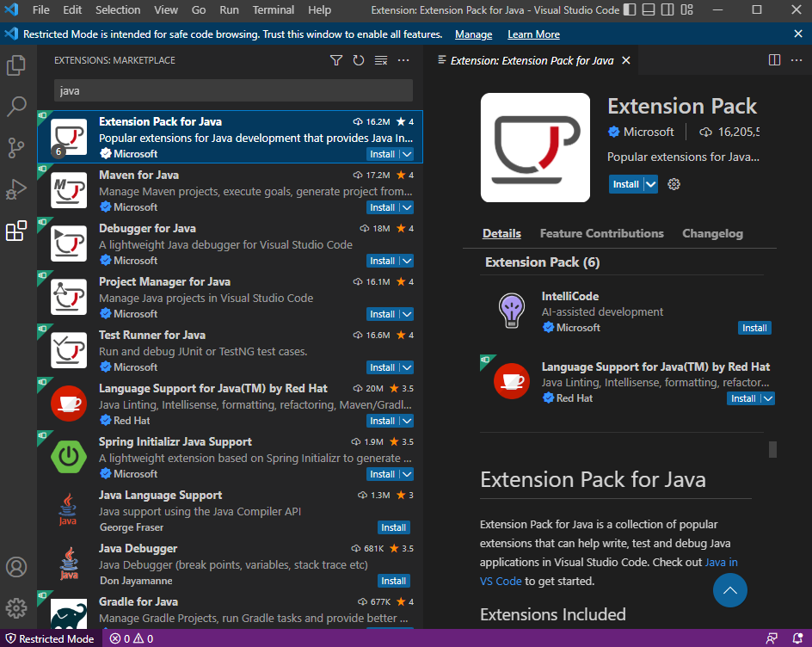This screenshot has width=812, height=647.
Task: Open the Terminal menu
Action: coord(273,9)
